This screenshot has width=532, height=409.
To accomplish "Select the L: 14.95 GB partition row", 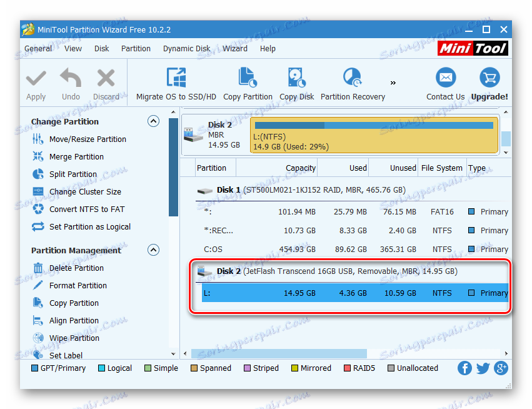I will click(x=355, y=293).
